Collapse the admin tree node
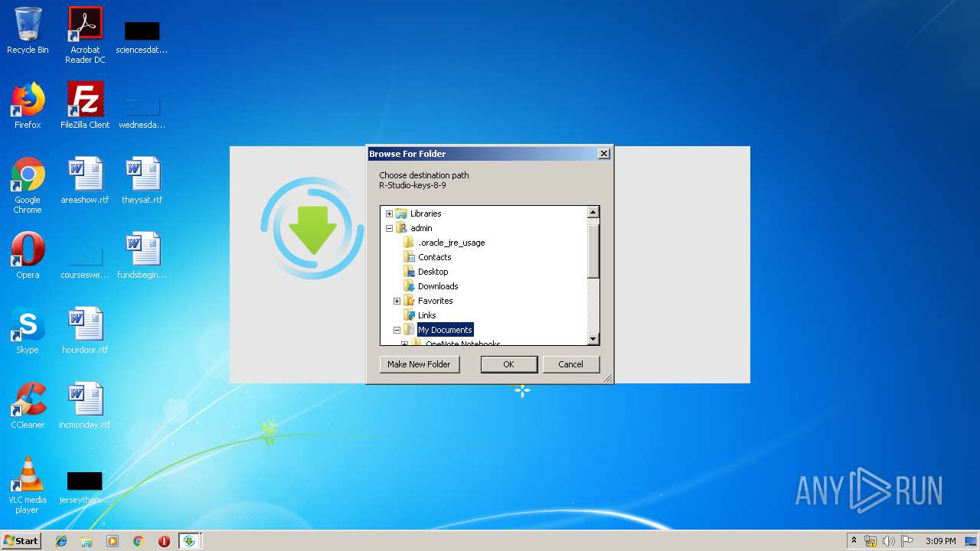980x551 pixels. pyautogui.click(x=389, y=228)
